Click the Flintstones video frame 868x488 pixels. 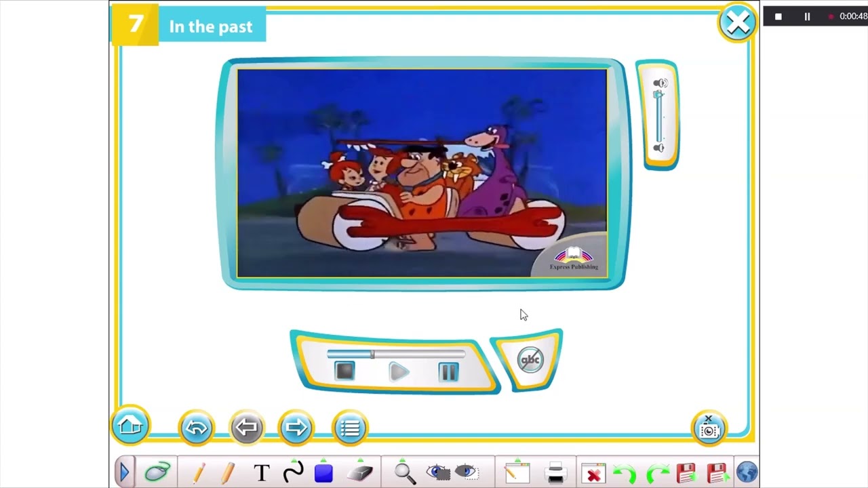click(x=422, y=173)
